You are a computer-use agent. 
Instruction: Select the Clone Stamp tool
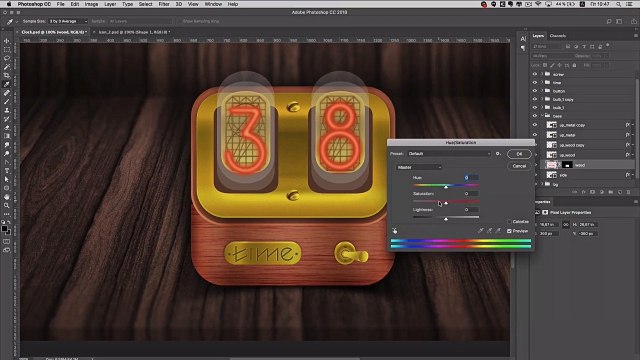pos(7,110)
